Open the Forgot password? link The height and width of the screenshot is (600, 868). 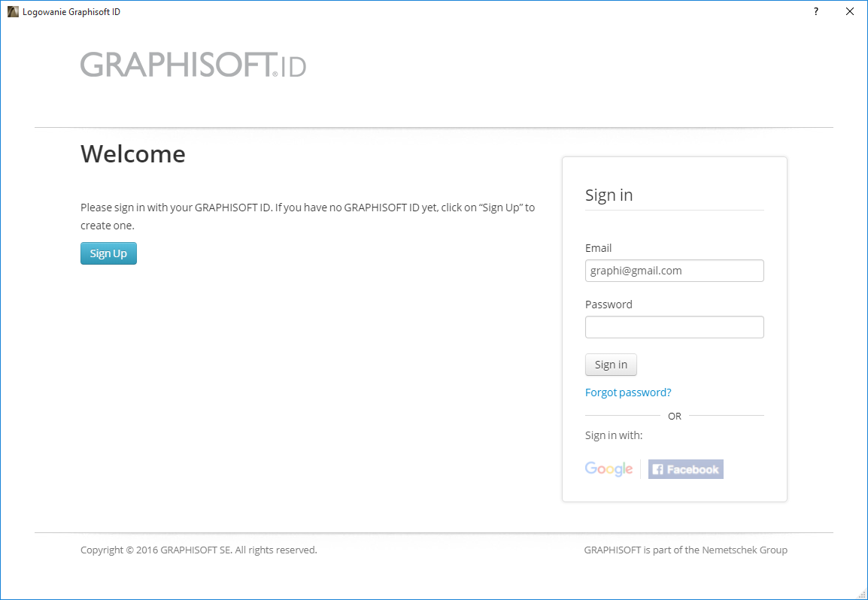(628, 392)
